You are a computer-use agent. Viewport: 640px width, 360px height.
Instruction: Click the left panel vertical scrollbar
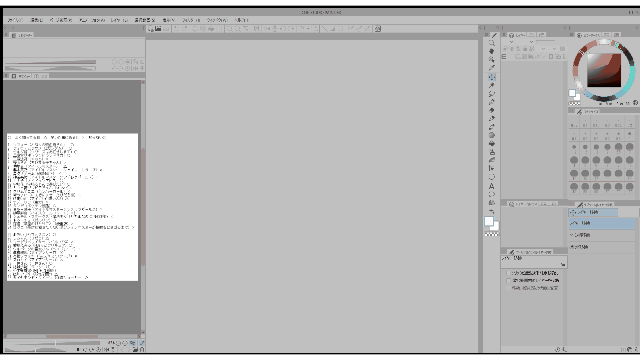[143, 208]
